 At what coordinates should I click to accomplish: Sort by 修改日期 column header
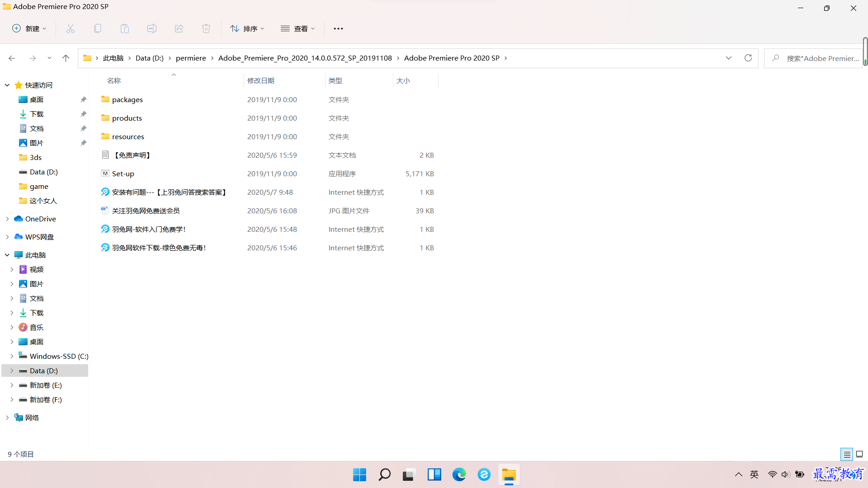tap(261, 80)
